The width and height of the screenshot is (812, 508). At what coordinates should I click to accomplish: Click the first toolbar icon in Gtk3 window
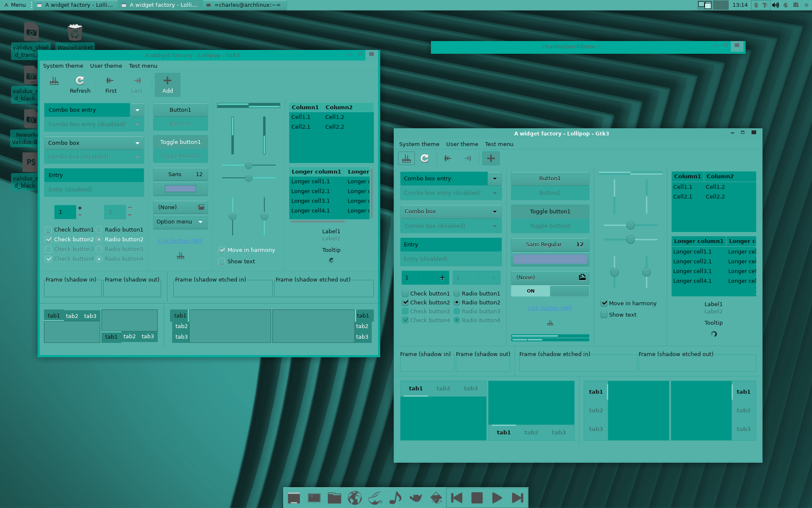[x=406, y=158]
